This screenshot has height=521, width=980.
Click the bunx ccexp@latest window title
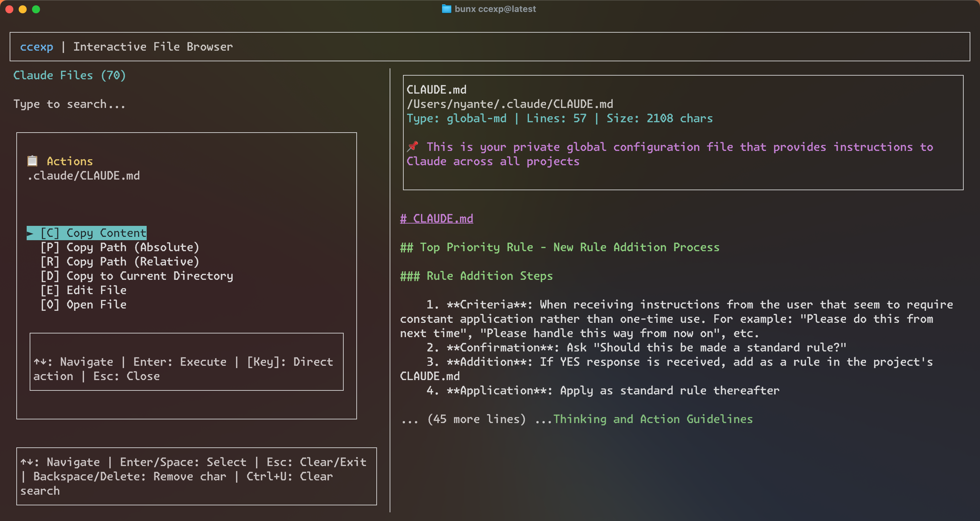click(495, 9)
